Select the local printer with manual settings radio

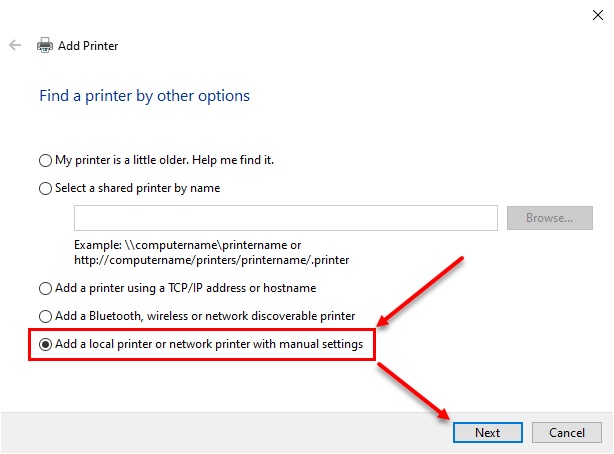45,344
